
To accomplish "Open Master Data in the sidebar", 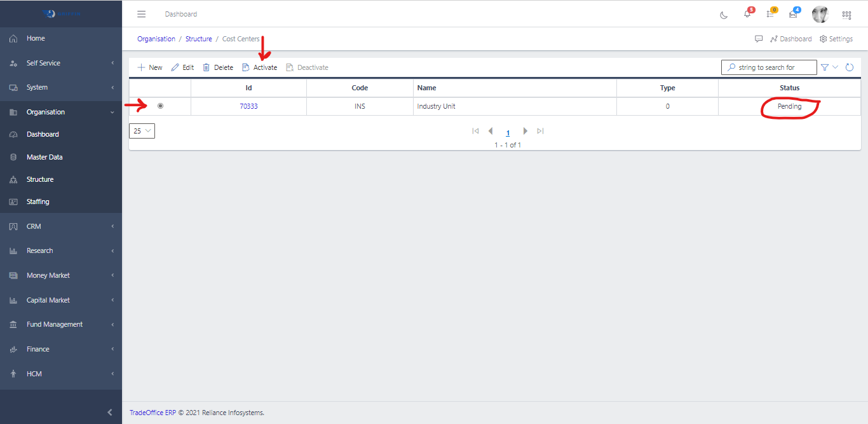I will pos(44,157).
